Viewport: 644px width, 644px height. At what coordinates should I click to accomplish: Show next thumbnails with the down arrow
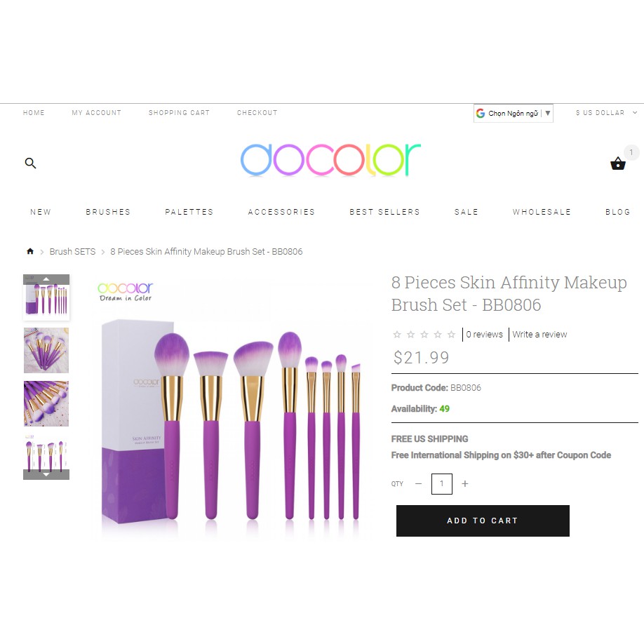[46, 474]
